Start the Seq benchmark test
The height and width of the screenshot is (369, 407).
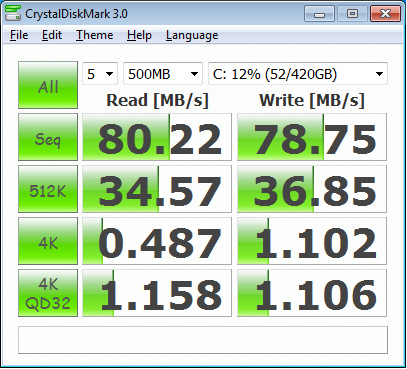tap(48, 137)
